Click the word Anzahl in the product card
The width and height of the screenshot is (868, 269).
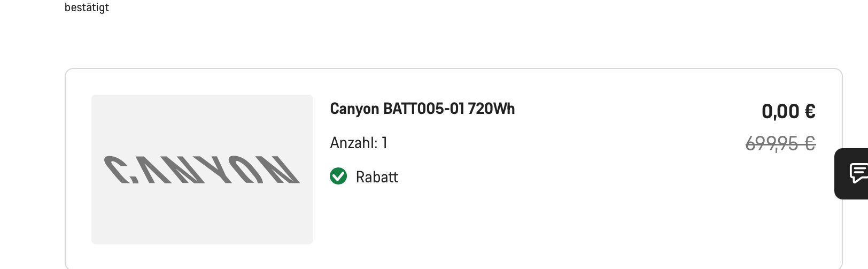353,143
